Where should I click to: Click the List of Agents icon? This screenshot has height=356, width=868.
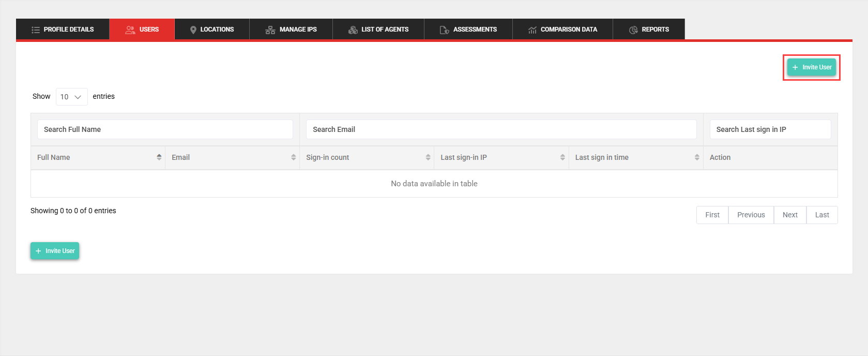[x=353, y=29]
